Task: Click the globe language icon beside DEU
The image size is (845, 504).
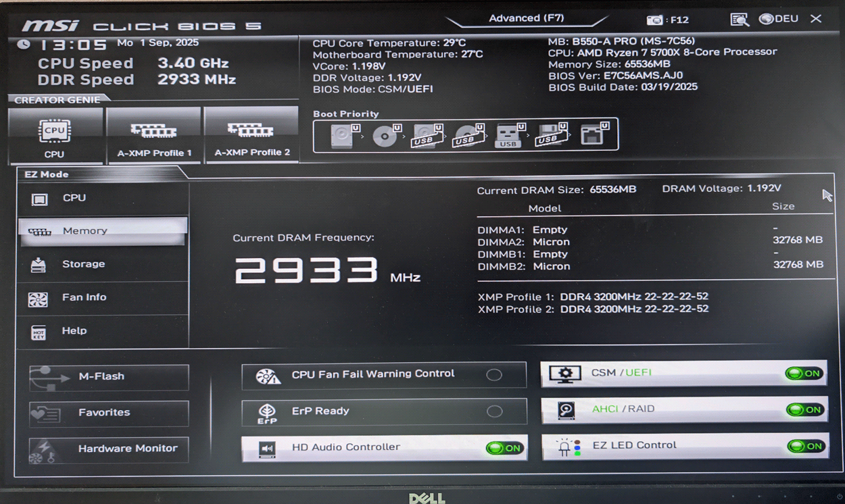Action: (x=765, y=19)
